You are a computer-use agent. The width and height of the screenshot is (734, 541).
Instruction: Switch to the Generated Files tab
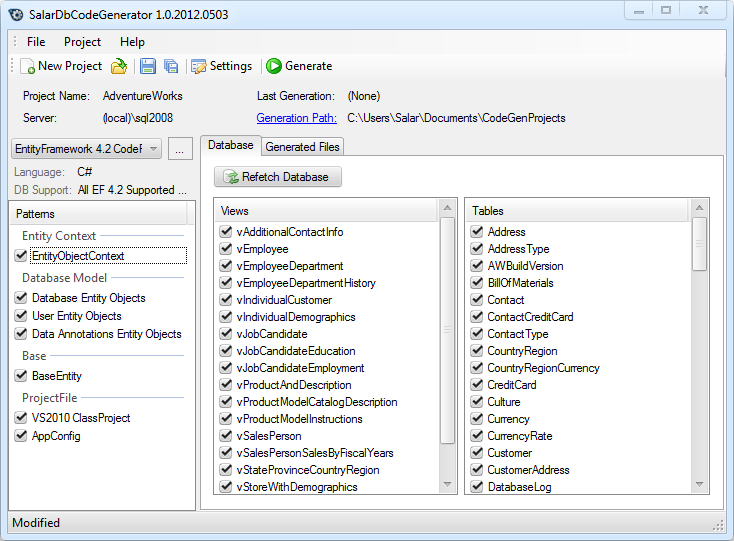[x=302, y=147]
